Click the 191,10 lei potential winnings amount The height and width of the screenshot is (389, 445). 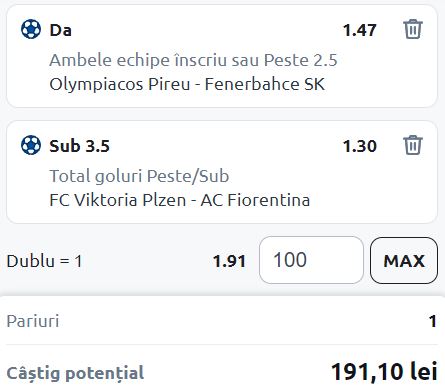384,371
